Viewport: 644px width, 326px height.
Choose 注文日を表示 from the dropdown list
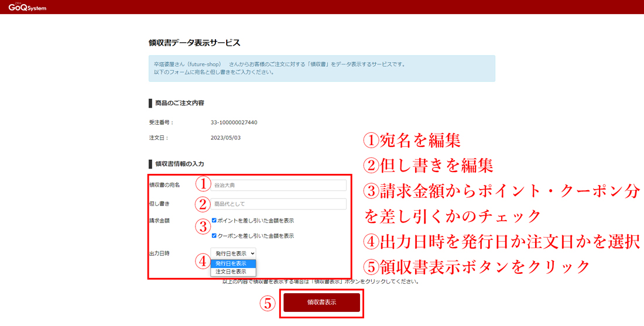tap(231, 272)
